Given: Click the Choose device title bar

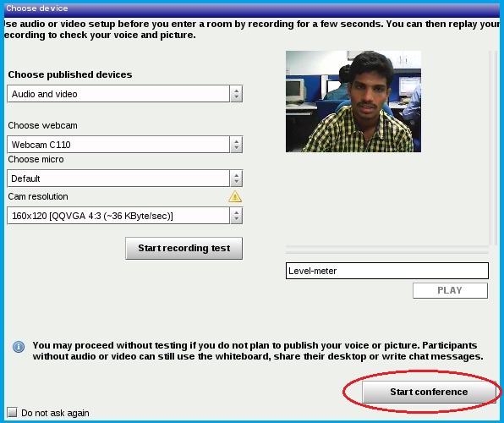Looking at the screenshot, I should tap(252, 9).
